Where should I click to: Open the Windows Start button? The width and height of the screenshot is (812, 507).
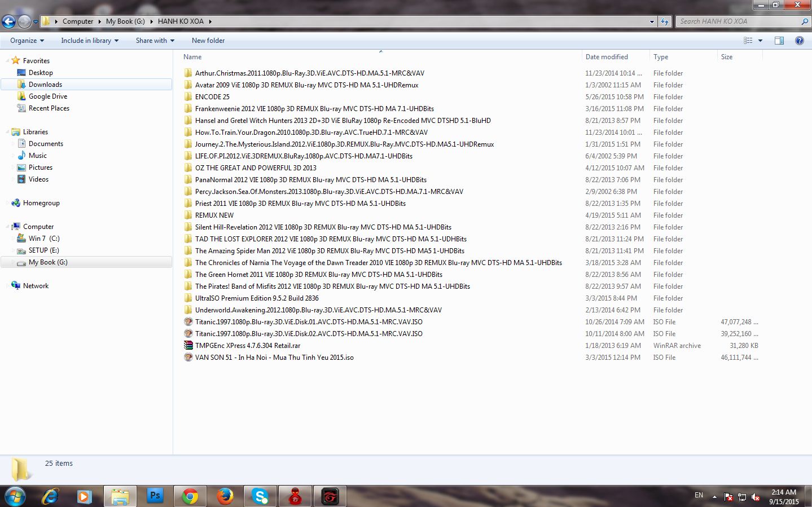[15, 496]
